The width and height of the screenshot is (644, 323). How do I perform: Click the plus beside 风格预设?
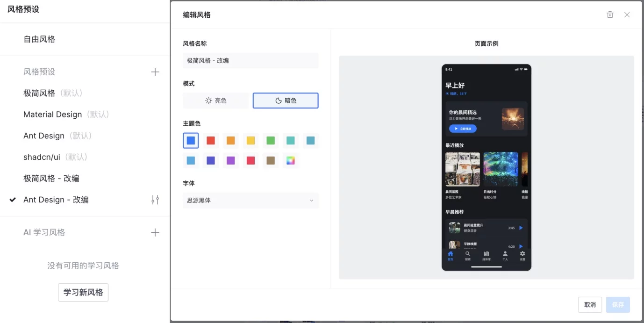pyautogui.click(x=155, y=72)
